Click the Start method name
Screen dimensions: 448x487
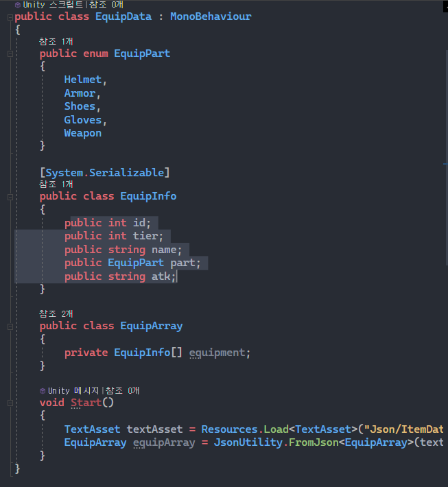click(86, 403)
